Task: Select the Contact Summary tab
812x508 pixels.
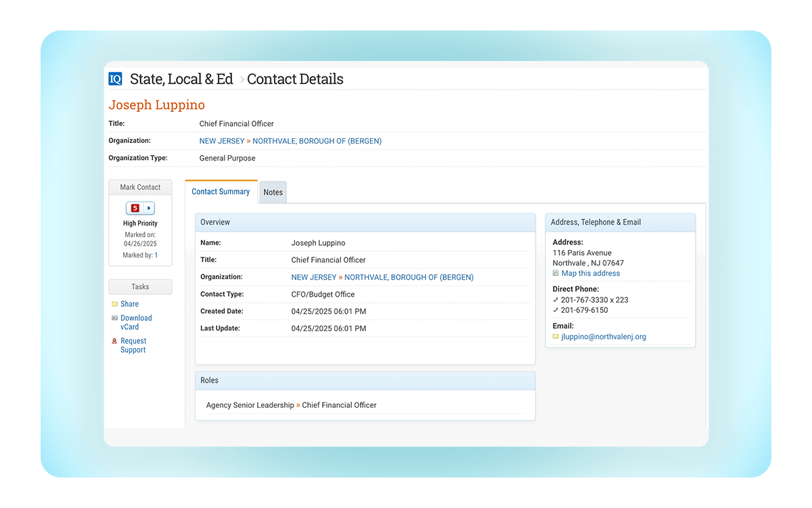Action: [x=221, y=192]
